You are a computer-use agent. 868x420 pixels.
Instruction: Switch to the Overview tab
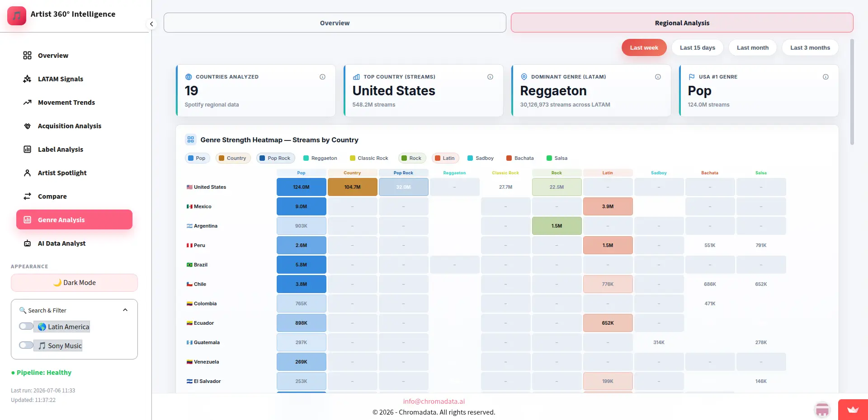335,23
